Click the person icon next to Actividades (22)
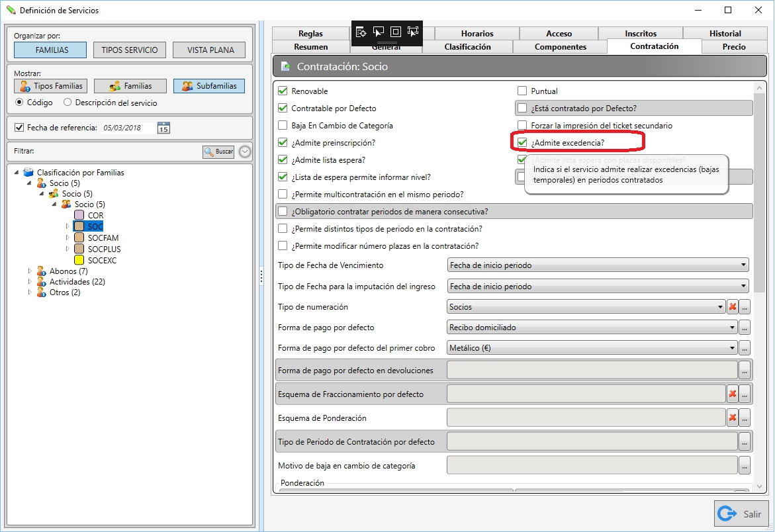 [42, 282]
